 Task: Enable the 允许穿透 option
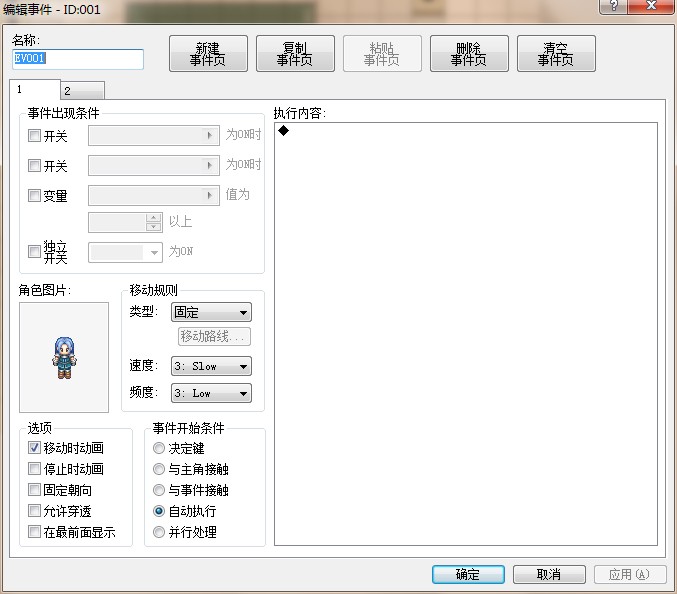click(x=34, y=510)
